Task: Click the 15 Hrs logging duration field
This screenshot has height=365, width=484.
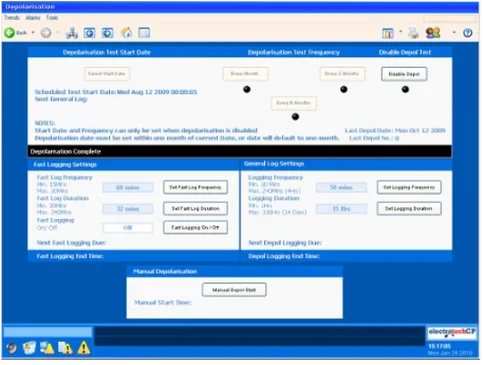Action: pyautogui.click(x=341, y=209)
